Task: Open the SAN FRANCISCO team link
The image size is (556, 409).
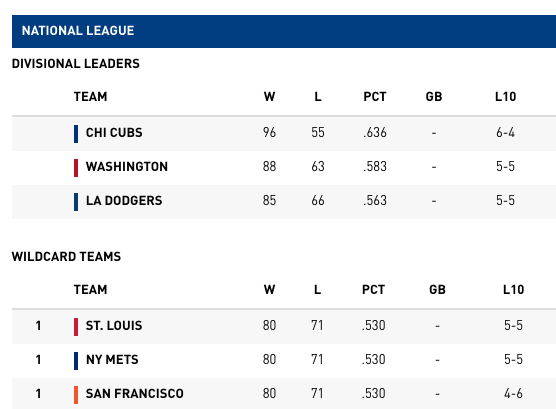Action: coord(134,394)
